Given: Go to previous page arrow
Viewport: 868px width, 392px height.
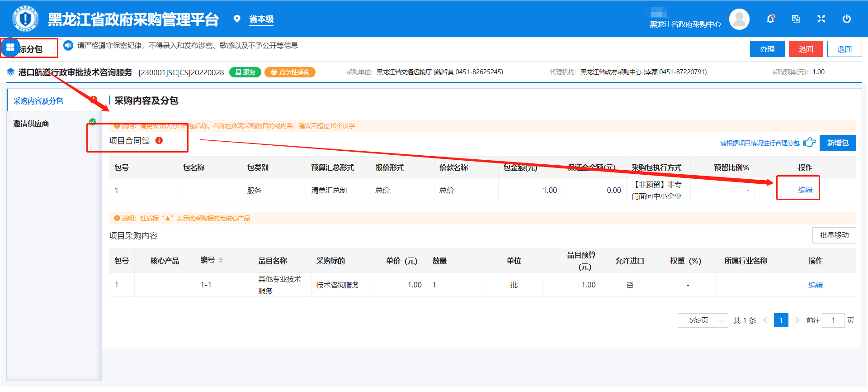Looking at the screenshot, I should tap(765, 320).
